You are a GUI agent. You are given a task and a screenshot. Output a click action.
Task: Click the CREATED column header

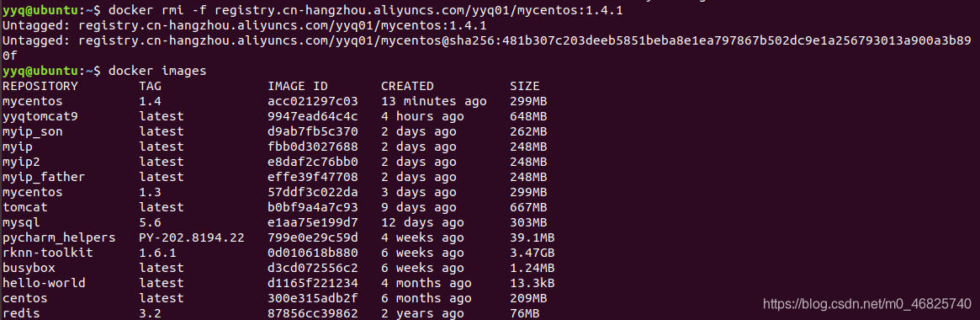tap(407, 86)
